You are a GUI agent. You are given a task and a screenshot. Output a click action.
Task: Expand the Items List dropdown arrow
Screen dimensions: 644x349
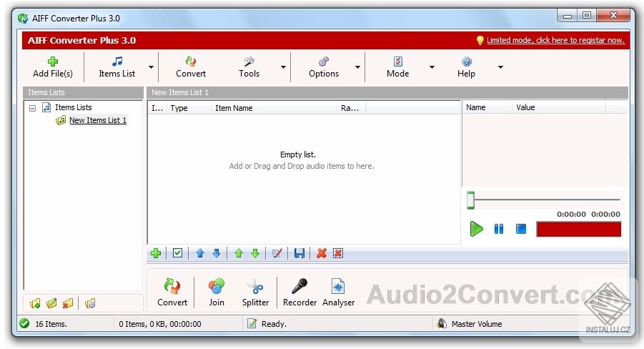(x=151, y=67)
